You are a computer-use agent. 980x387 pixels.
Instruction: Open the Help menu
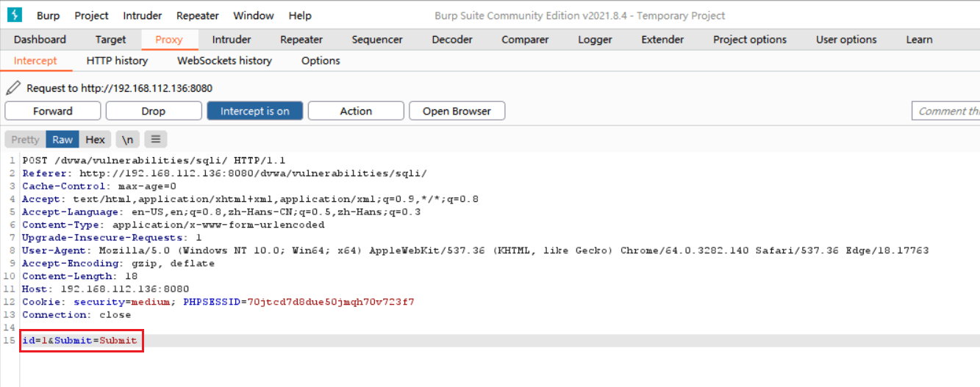300,15
